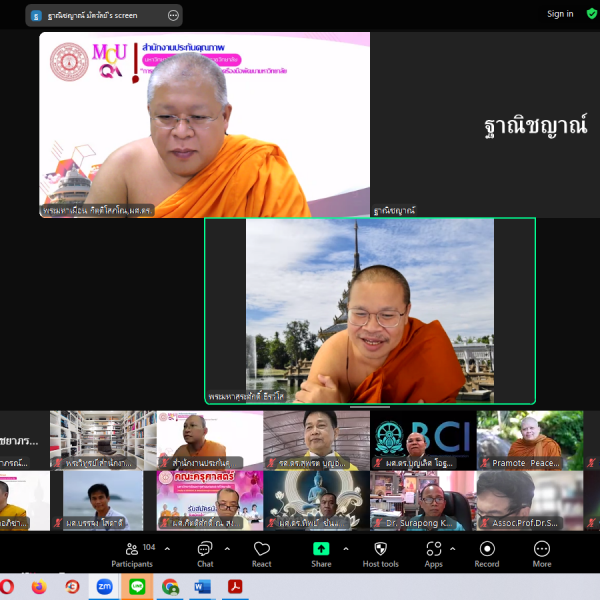Select the รศ.ดร.สุพรต participant thumbnail
The height and width of the screenshot is (600, 600).
point(316,440)
